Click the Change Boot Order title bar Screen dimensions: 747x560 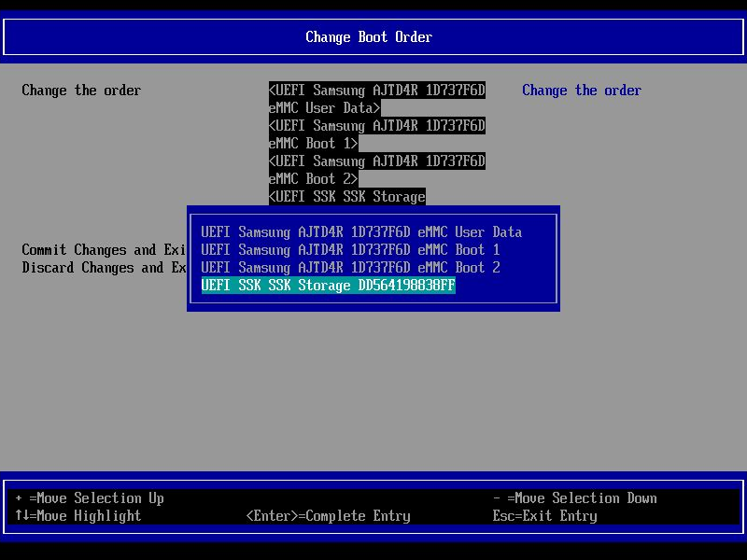pos(369,37)
